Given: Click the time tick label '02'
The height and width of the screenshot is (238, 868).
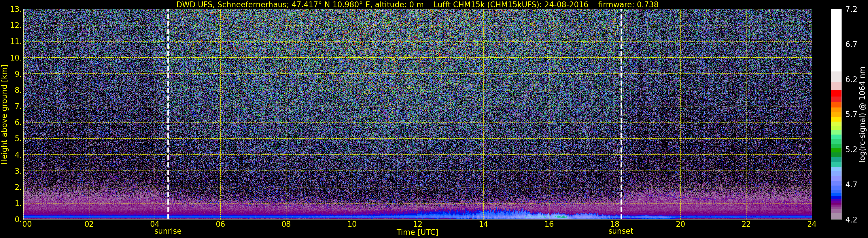Looking at the screenshot, I should tap(89, 224).
